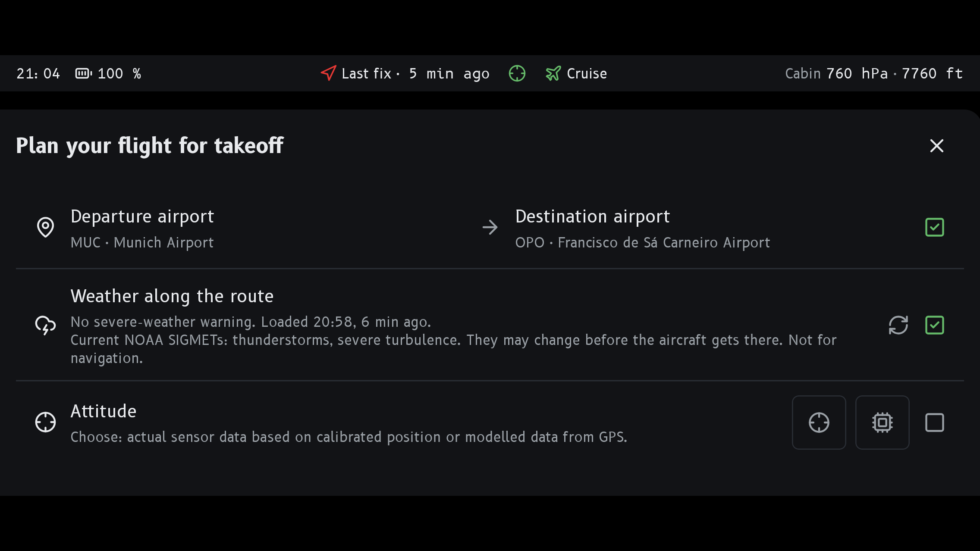Click the weather thunderstorm cloud icon
This screenshot has height=551, width=980.
[45, 325]
